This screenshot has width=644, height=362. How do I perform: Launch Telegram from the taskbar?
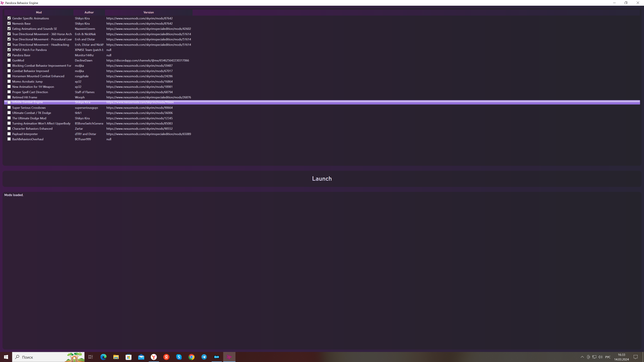204,357
